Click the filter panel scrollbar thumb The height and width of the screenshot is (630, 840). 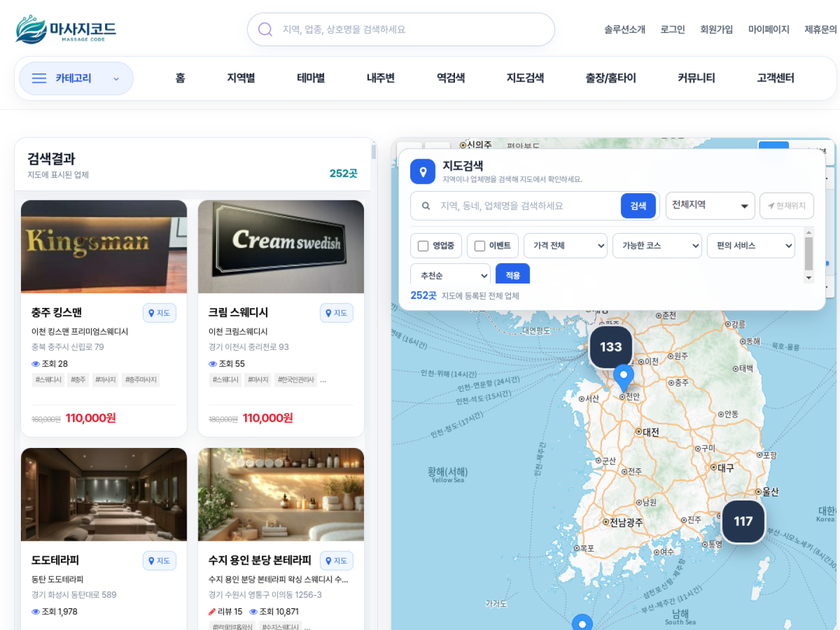(x=808, y=253)
